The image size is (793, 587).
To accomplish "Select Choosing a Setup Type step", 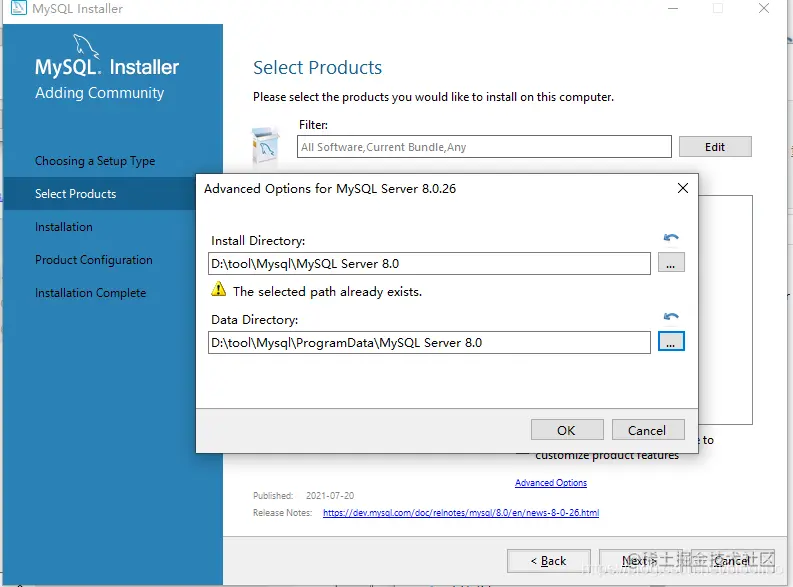I will [95, 161].
